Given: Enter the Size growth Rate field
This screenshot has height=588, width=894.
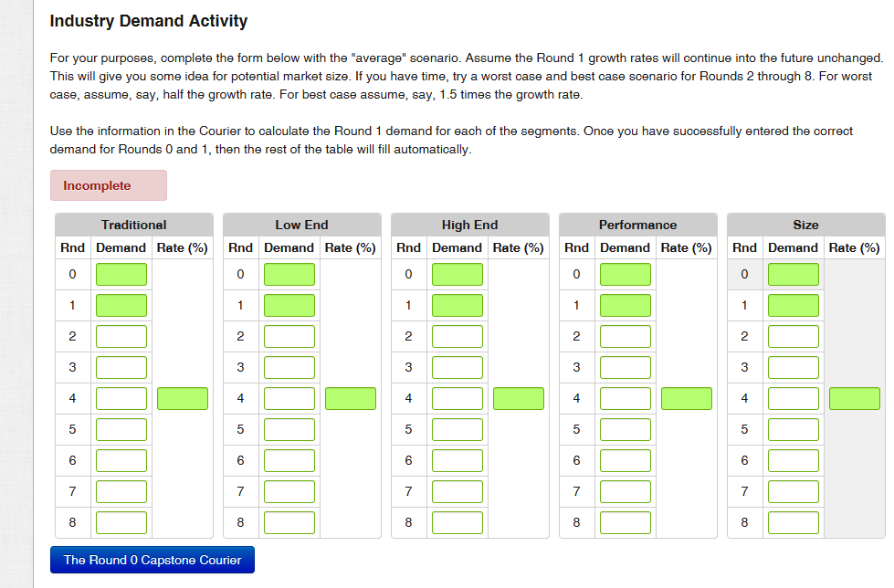Looking at the screenshot, I should click(854, 398).
